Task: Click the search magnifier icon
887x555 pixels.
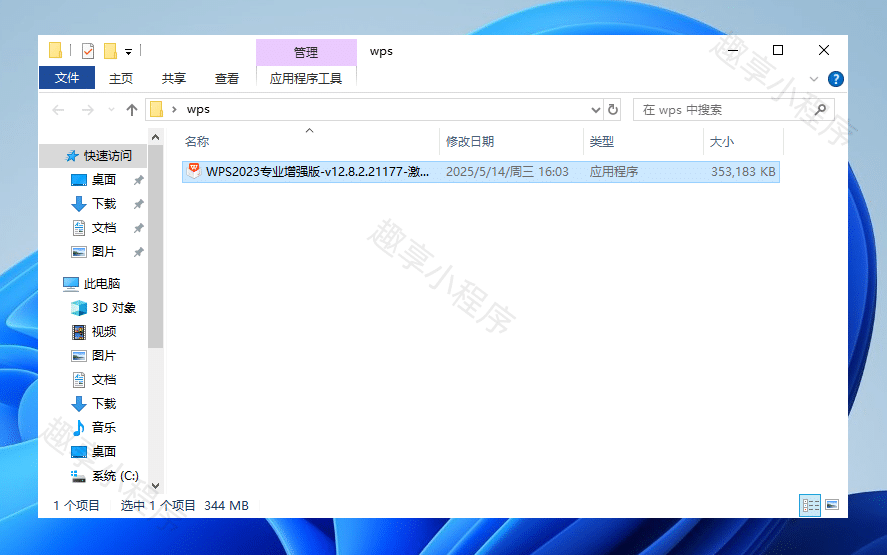Action: [x=820, y=110]
